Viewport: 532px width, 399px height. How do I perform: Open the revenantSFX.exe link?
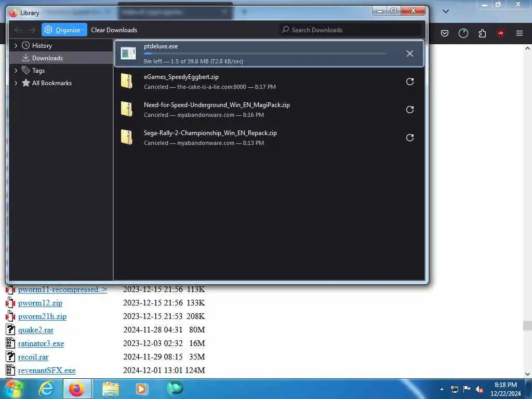[46, 370]
